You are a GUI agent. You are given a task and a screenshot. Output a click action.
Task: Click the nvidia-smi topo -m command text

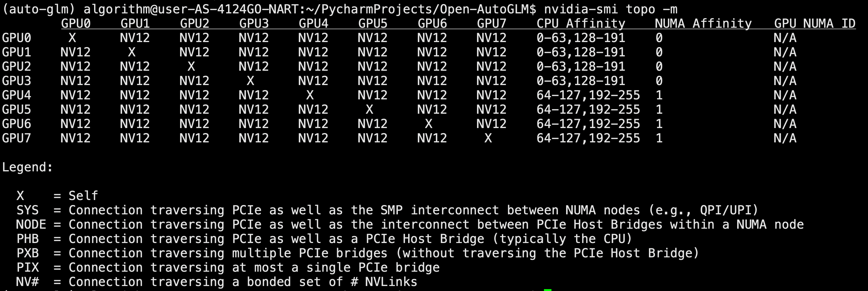click(610, 9)
